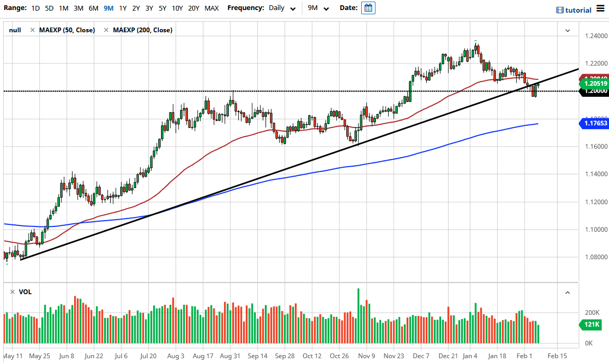This screenshot has height=364, width=609.
Task: Remove the MAEXP (50, Close) indicator
Action: [x=33, y=30]
